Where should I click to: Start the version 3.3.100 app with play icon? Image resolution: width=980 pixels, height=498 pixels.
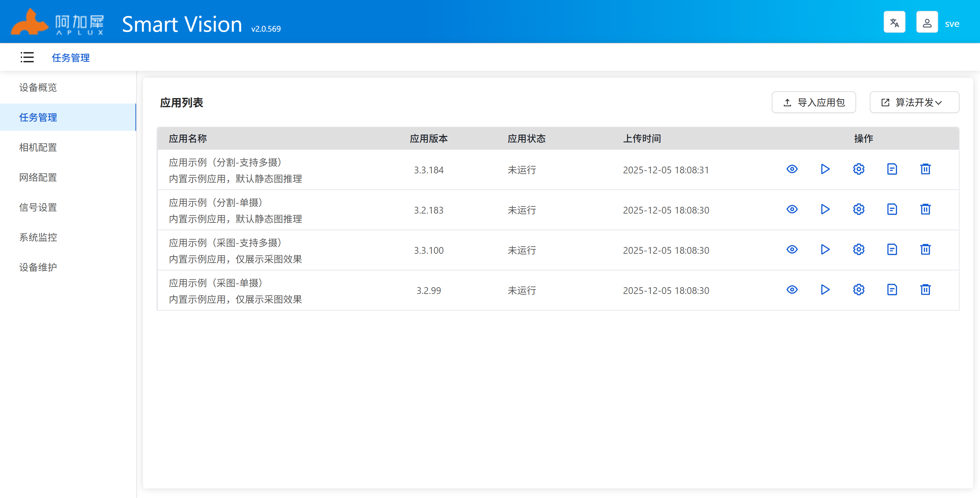pos(825,250)
